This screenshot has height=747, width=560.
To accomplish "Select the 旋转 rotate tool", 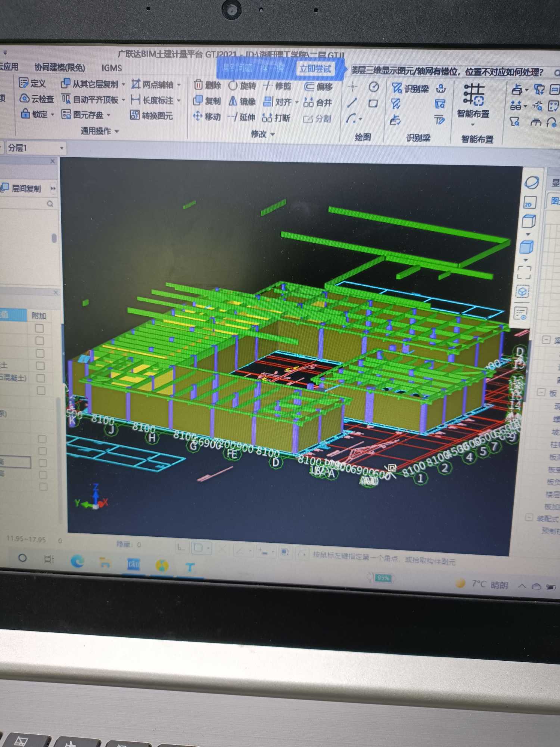I will pyautogui.click(x=242, y=86).
